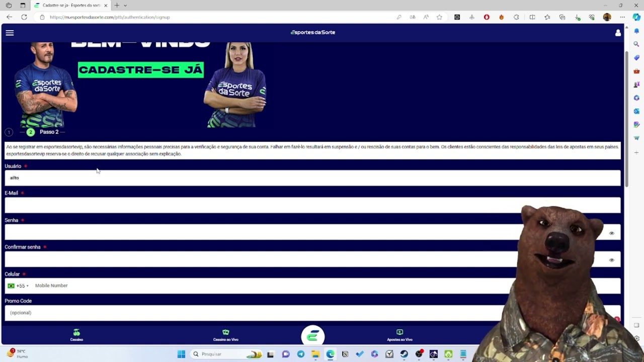Click the Confirmar senha input field
The width and height of the screenshot is (644, 362).
(312, 259)
